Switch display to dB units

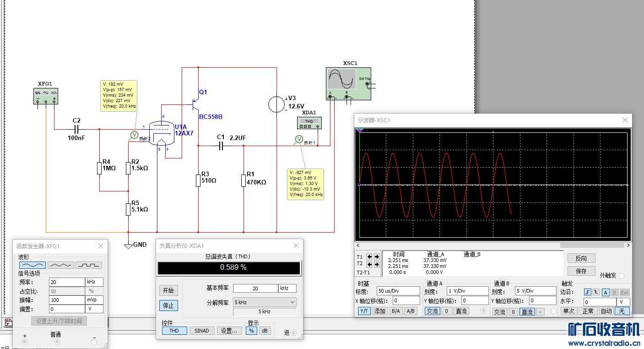pyautogui.click(x=265, y=331)
